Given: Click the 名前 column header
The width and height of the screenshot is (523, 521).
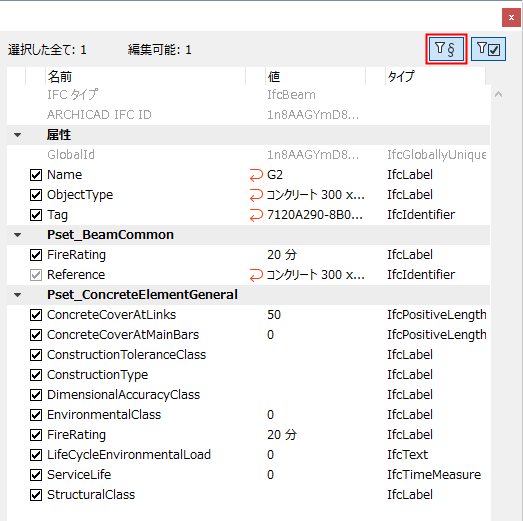Looking at the screenshot, I should (145, 76).
